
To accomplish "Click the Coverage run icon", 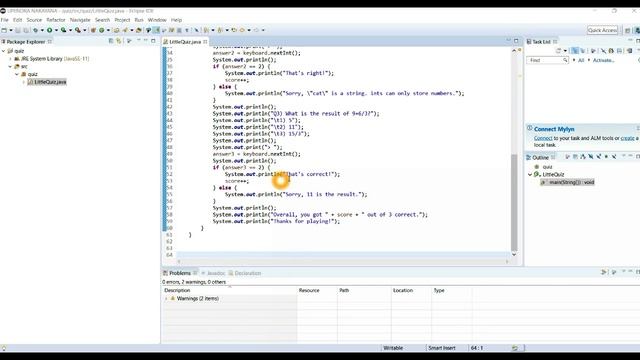I will pos(64,30).
